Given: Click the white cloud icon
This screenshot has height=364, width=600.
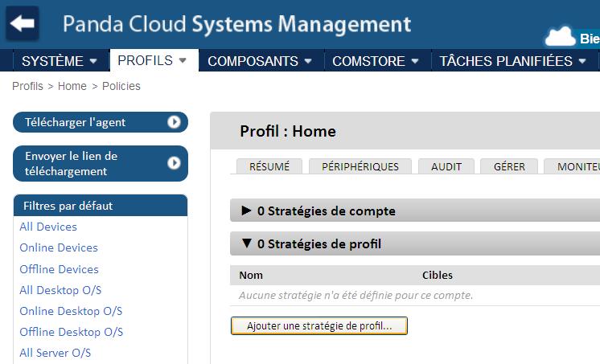Looking at the screenshot, I should tap(560, 37).
